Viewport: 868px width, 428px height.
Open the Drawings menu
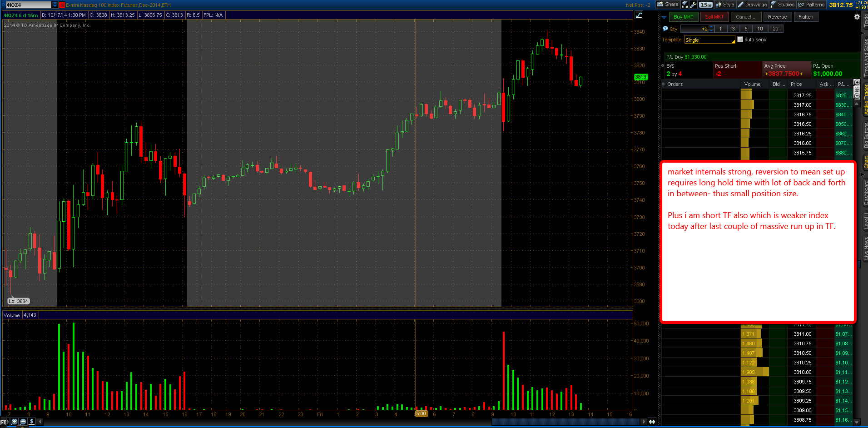[752, 5]
